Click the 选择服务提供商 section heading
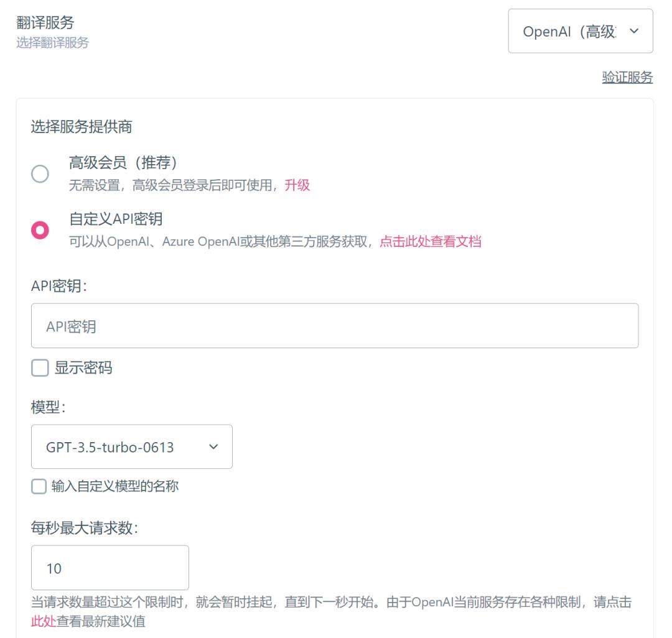 (x=82, y=127)
